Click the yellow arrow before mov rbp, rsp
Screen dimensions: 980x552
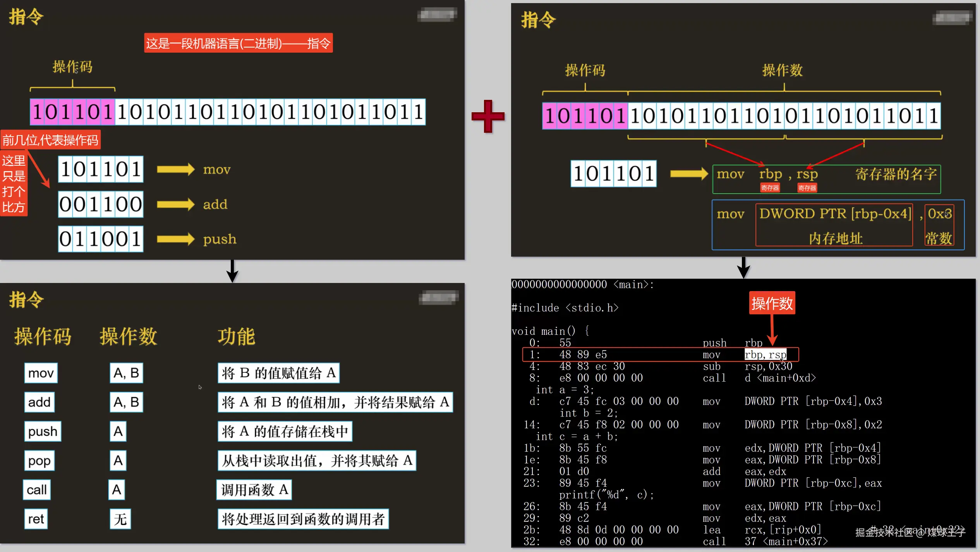click(689, 174)
